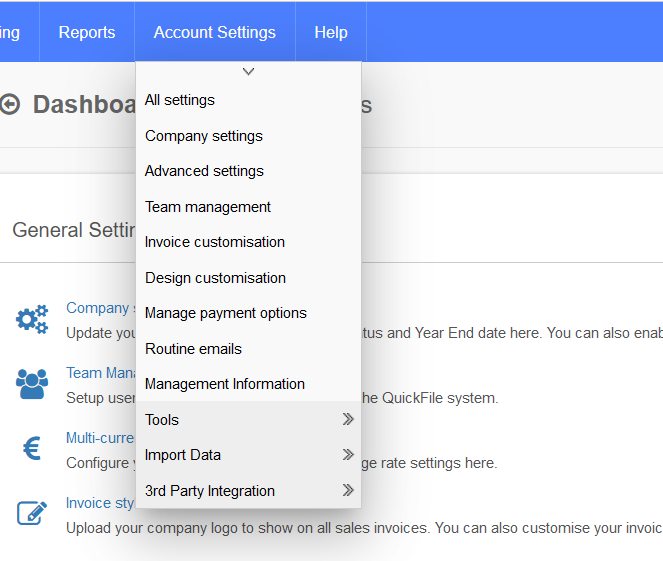This screenshot has height=561, width=663.
Task: Open the Team Management link on page
Action: 101,373
